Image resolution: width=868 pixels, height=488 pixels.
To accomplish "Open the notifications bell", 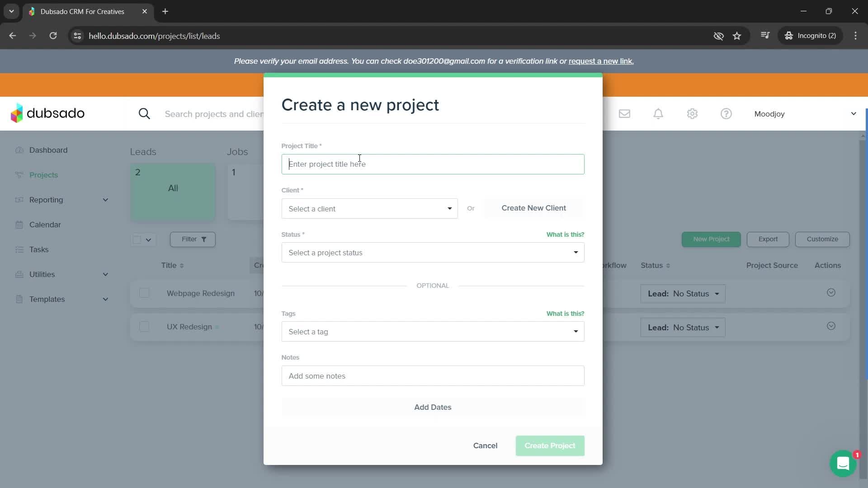I will 658,114.
